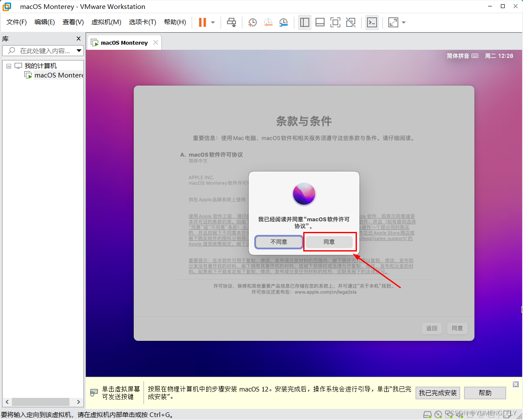This screenshot has height=420, width=523.
Task: Click the keyboard icon in macOS menu bar
Action: pyautogui.click(x=475, y=56)
